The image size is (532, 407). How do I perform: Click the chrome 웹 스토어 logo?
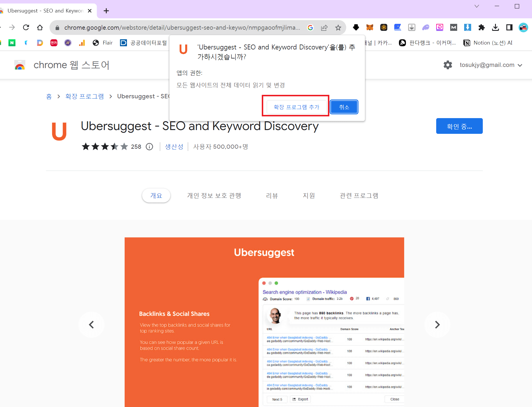(x=62, y=65)
